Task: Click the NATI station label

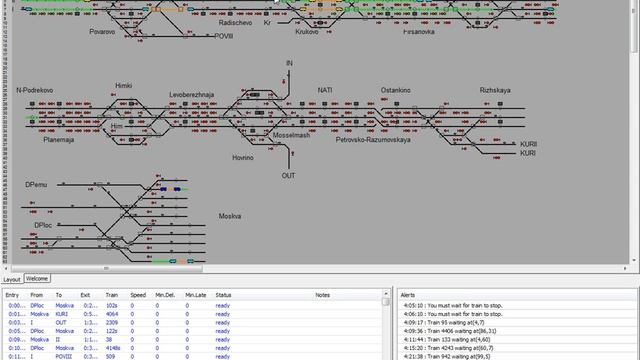Action: point(325,90)
